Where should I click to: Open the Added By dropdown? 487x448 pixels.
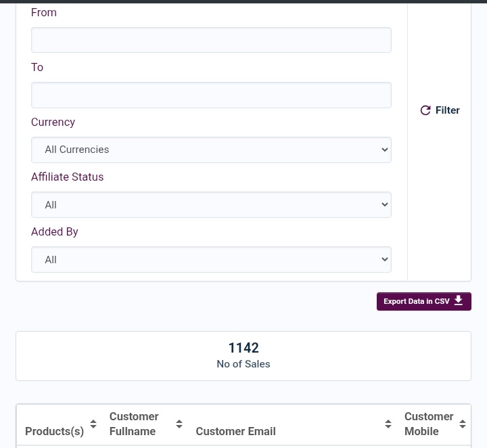coord(211,259)
